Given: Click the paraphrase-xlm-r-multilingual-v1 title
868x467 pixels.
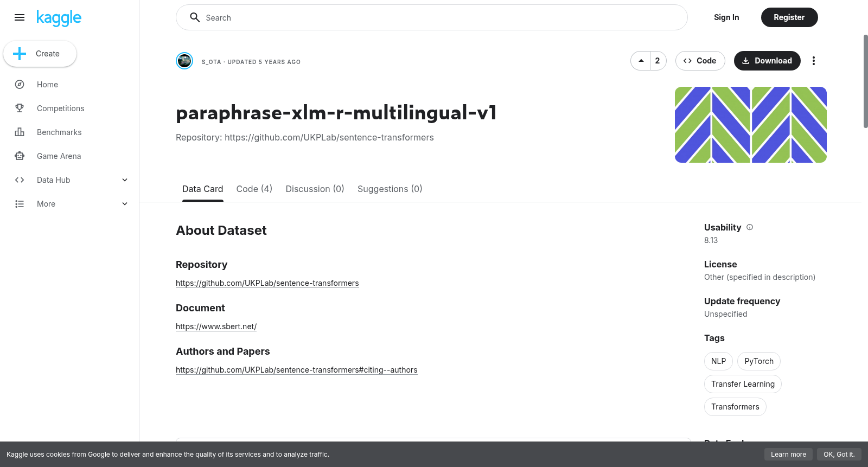Looking at the screenshot, I should pyautogui.click(x=336, y=113).
